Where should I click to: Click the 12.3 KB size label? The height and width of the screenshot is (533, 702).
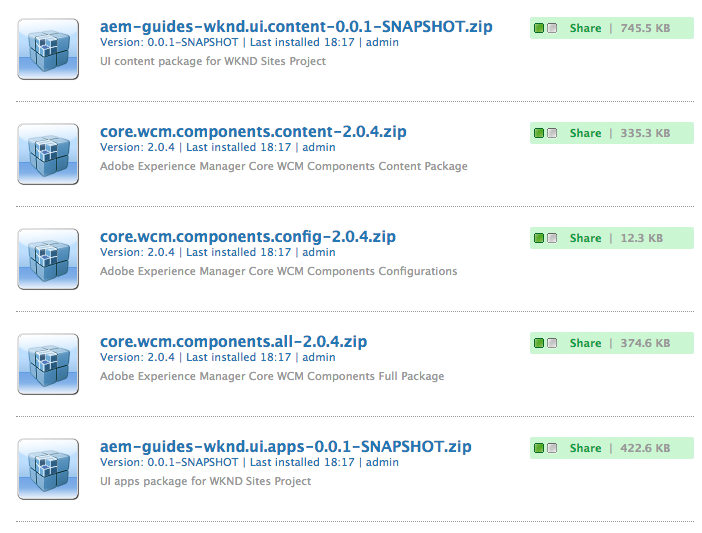click(x=642, y=238)
